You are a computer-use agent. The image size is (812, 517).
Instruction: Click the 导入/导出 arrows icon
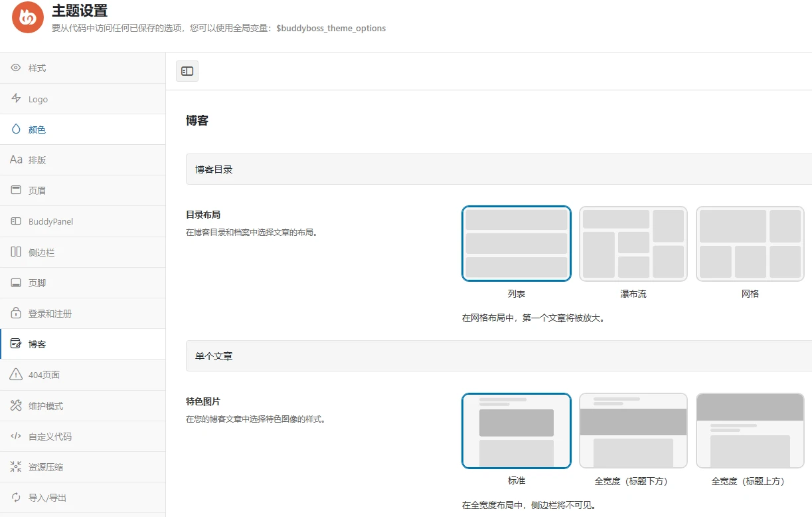[15, 497]
